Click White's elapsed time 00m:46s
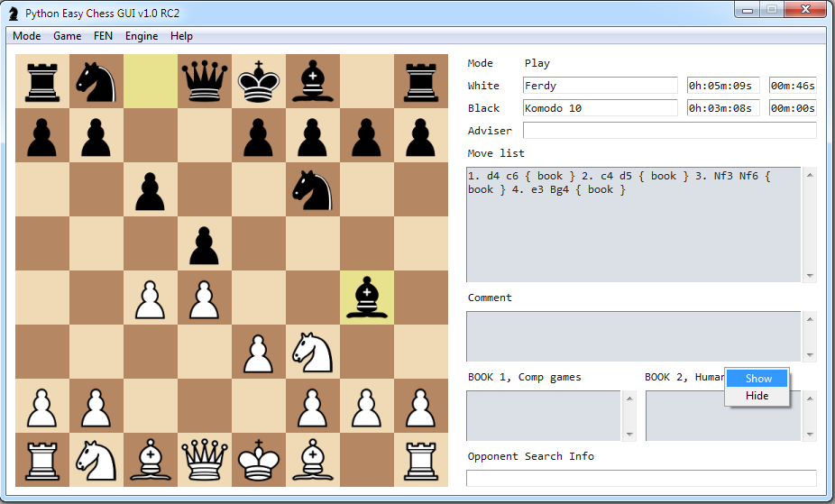Screen dimensions: 835x504 pyautogui.click(x=793, y=86)
